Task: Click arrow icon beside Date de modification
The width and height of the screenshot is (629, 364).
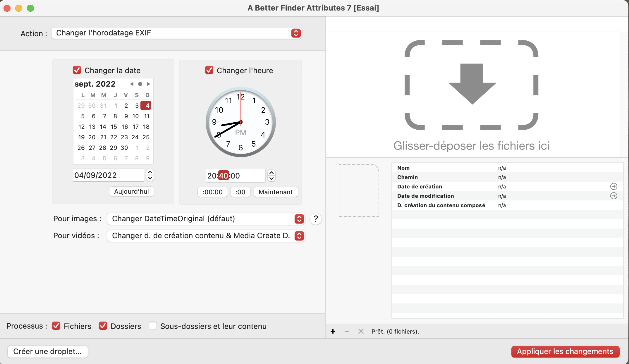Action: (613, 196)
